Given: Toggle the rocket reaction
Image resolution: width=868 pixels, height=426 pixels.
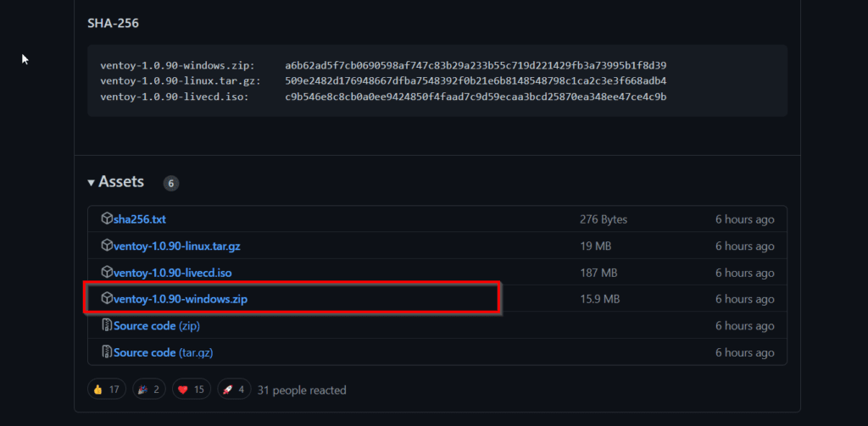Looking at the screenshot, I should (234, 390).
